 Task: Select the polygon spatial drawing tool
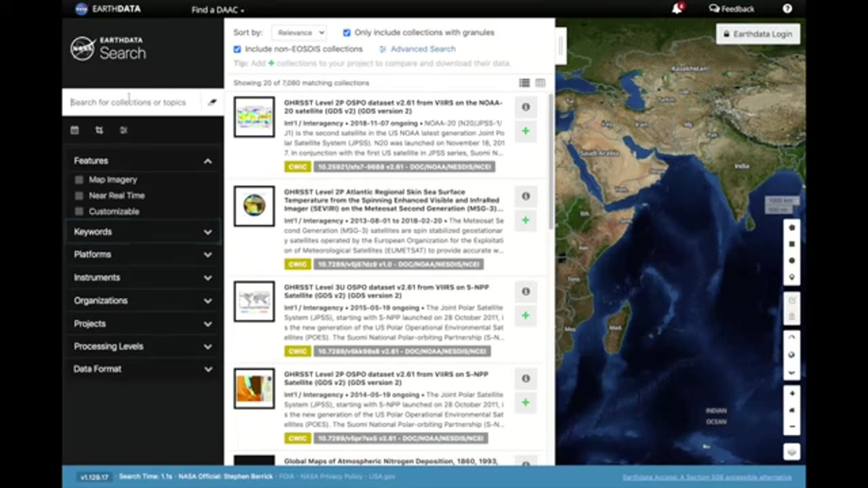click(791, 228)
